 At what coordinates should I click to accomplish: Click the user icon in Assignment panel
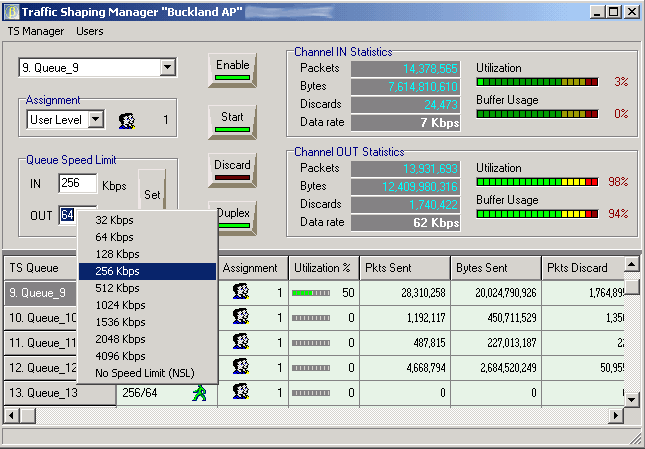coord(127,121)
